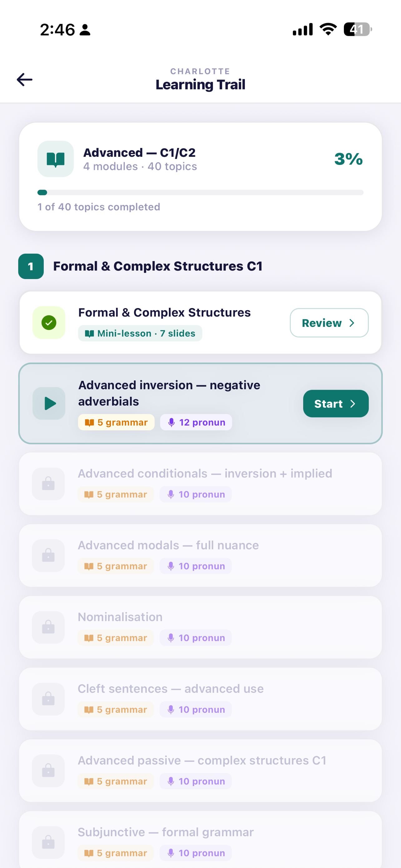Viewport: 401px width, 868px height.
Task: Start the Advanced inversion lesson
Action: click(336, 404)
